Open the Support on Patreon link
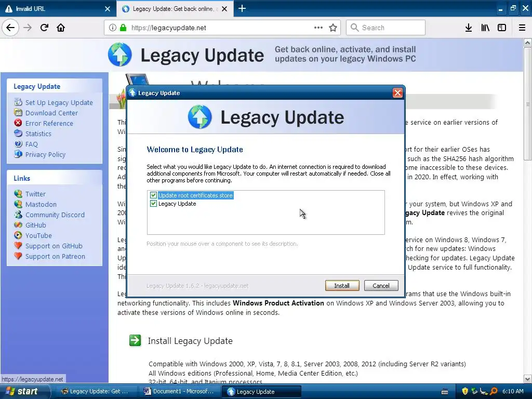The height and width of the screenshot is (399, 532). [55, 257]
